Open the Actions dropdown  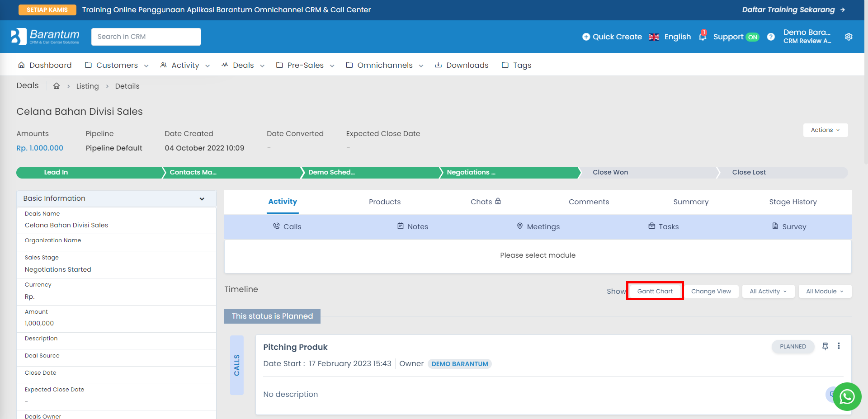[x=826, y=130]
